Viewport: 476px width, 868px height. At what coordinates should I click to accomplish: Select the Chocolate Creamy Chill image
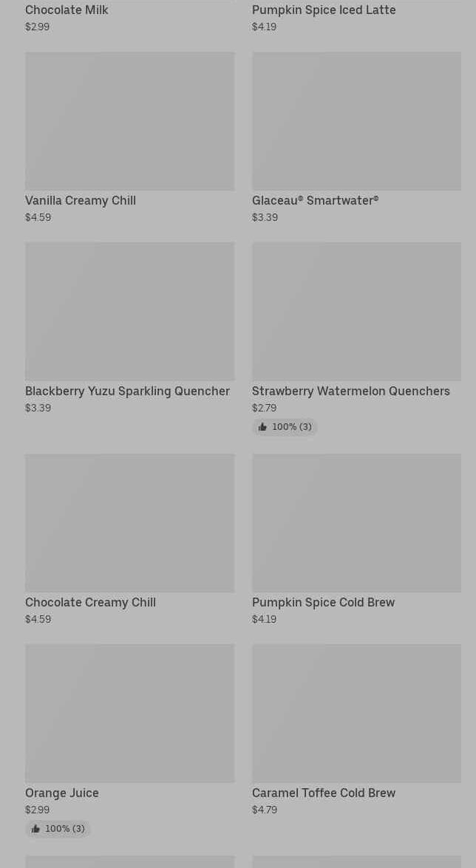click(129, 523)
